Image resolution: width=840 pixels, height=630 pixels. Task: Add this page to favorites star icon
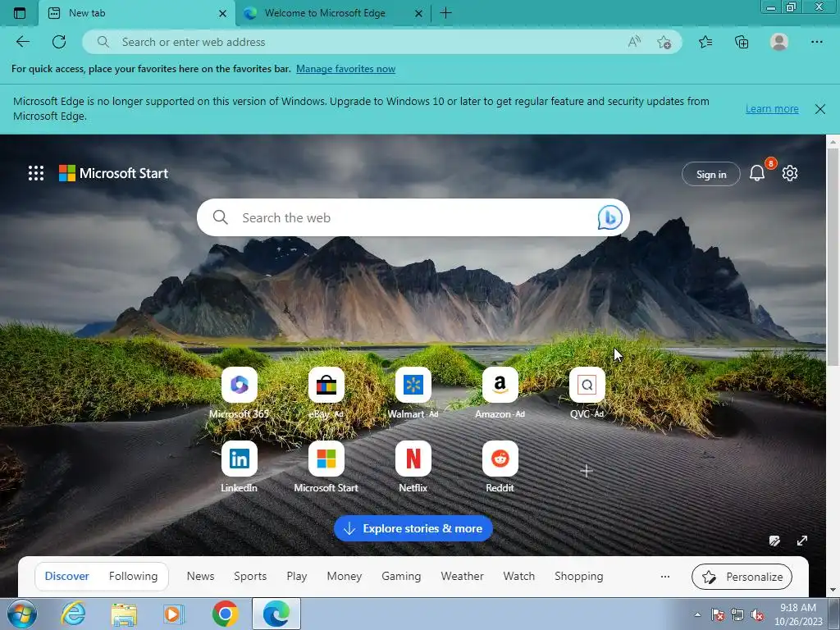(664, 43)
